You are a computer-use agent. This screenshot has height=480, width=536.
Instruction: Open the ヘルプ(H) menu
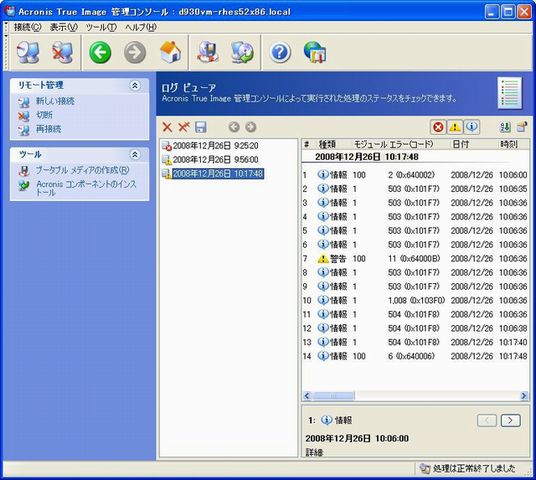[x=140, y=27]
